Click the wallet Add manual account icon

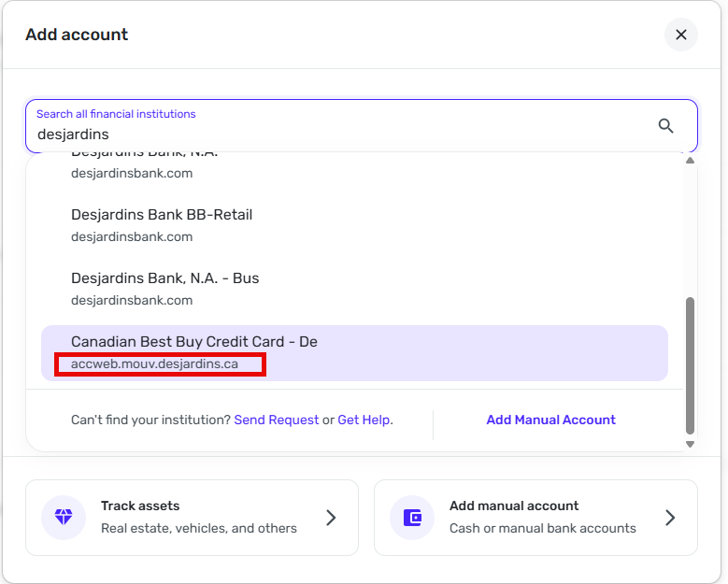click(x=412, y=517)
